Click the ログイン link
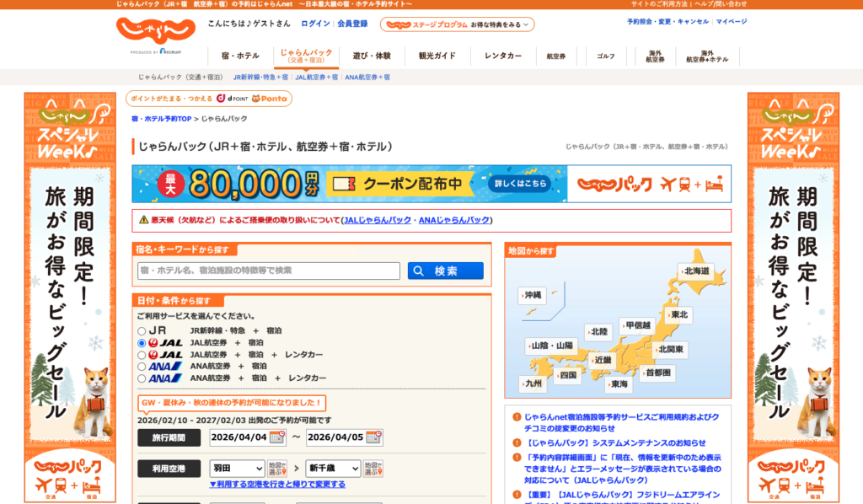Image resolution: width=863 pixels, height=504 pixels. point(315,24)
